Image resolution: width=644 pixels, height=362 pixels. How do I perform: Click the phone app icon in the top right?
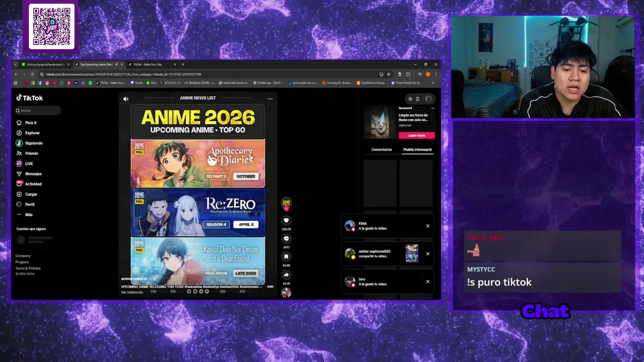click(x=417, y=99)
